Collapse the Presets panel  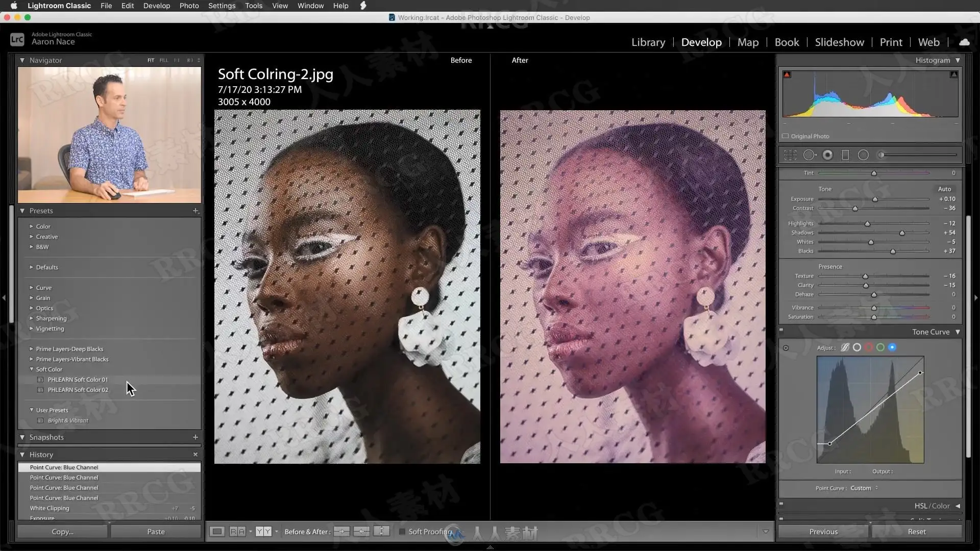point(22,211)
